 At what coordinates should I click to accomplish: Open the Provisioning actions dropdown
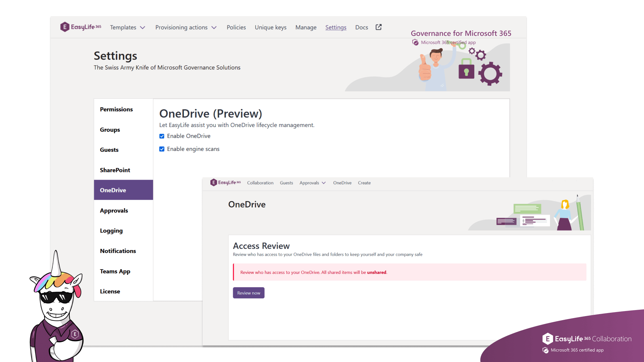point(186,27)
